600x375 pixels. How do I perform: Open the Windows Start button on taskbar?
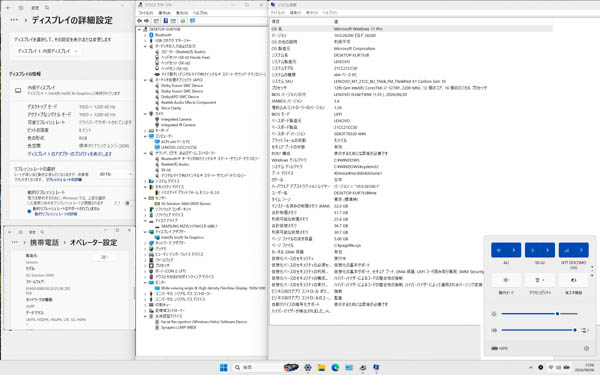click(x=223, y=367)
